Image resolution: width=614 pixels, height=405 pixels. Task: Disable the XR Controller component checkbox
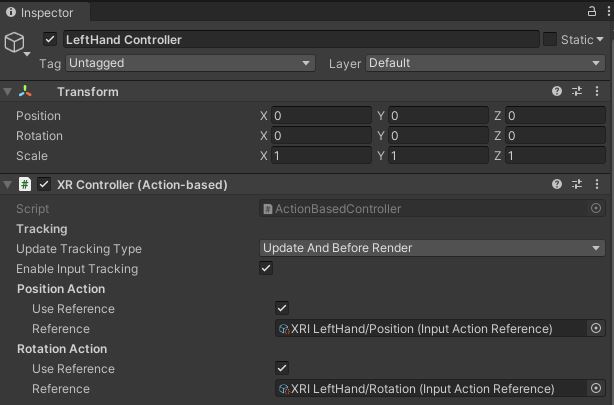[x=44, y=184]
